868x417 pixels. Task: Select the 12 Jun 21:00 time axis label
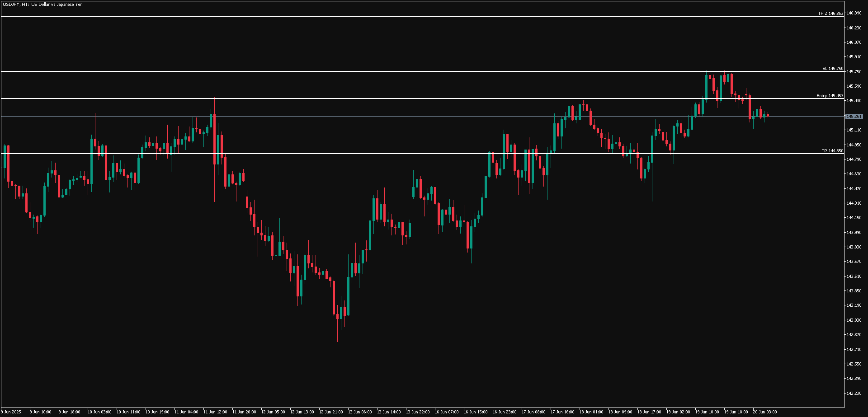(331, 412)
